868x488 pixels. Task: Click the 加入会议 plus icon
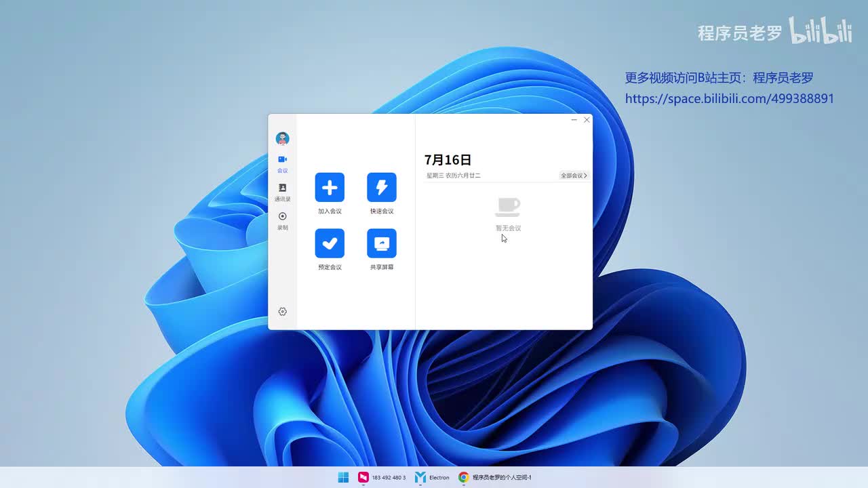pos(330,188)
